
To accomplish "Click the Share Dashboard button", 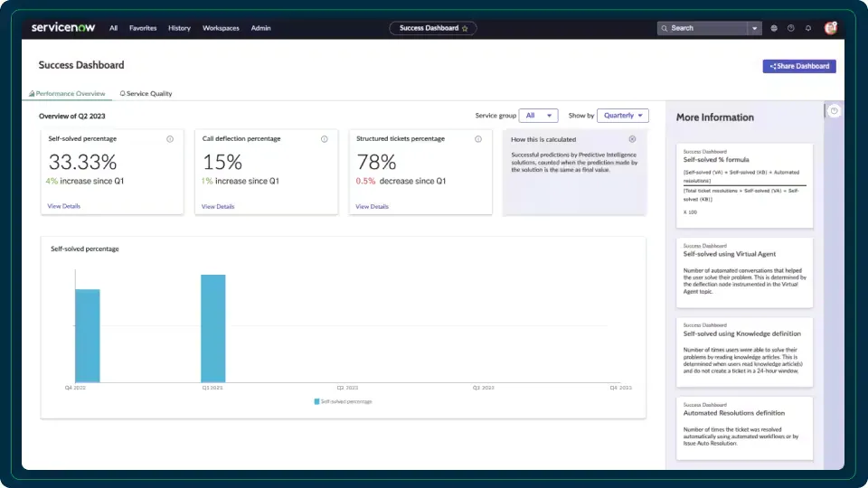I will 799,66.
